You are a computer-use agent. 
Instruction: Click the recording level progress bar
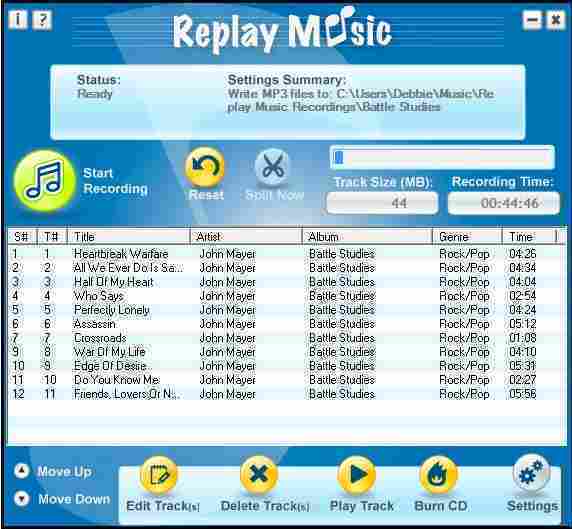tap(442, 158)
